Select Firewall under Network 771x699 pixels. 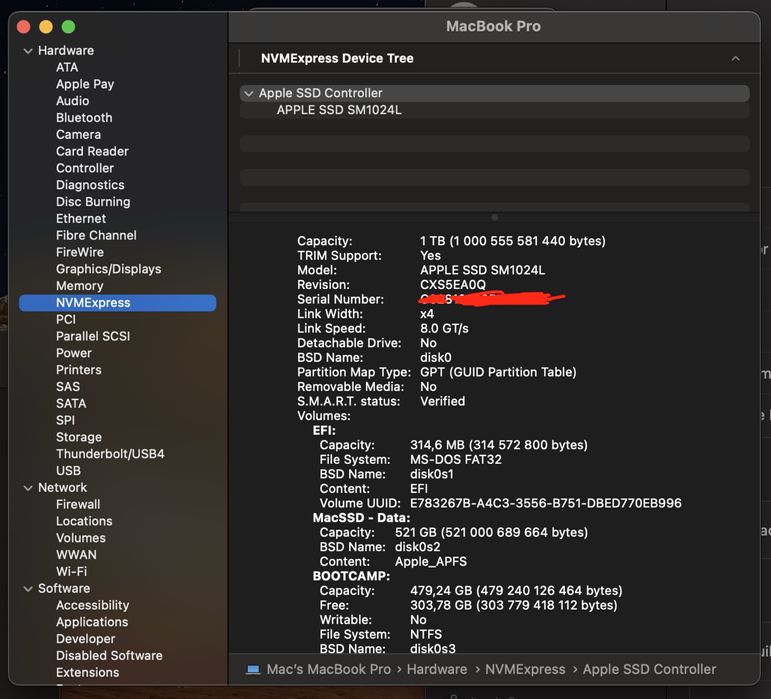(78, 504)
